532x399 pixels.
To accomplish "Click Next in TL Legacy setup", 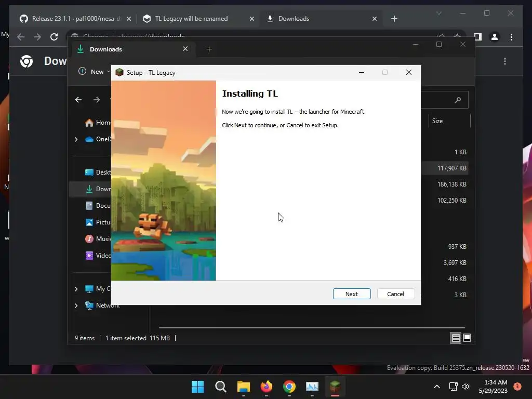I will 352,294.
